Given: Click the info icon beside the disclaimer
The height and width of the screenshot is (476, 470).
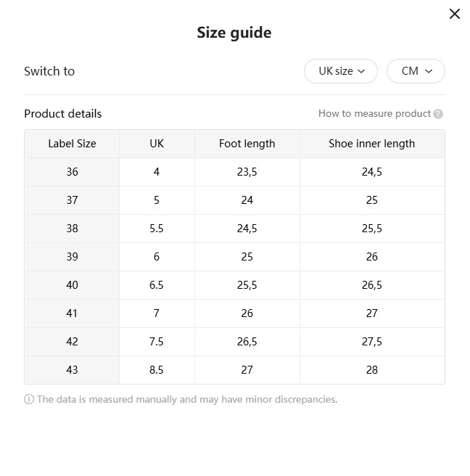Looking at the screenshot, I should coord(29,399).
